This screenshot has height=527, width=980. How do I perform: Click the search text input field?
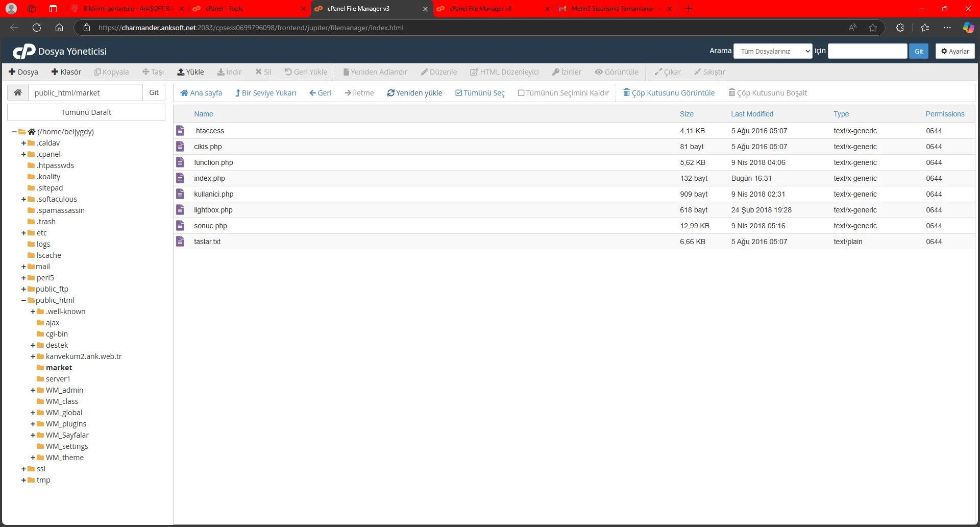[x=867, y=51]
